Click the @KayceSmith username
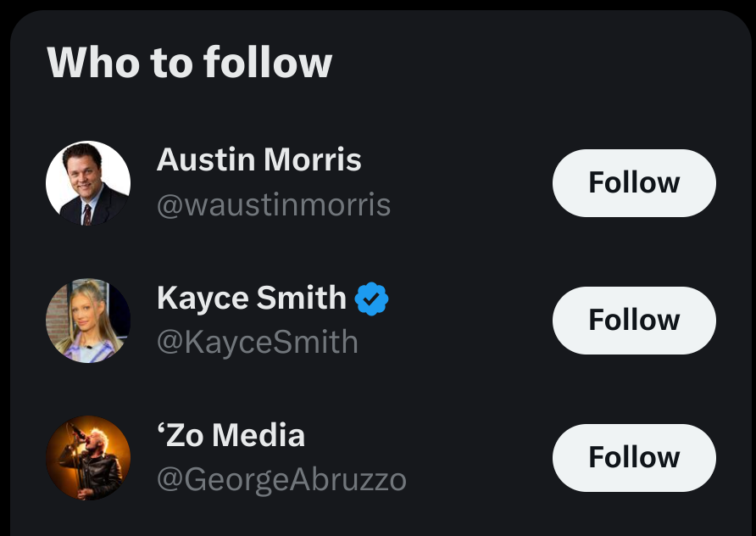 tap(258, 342)
